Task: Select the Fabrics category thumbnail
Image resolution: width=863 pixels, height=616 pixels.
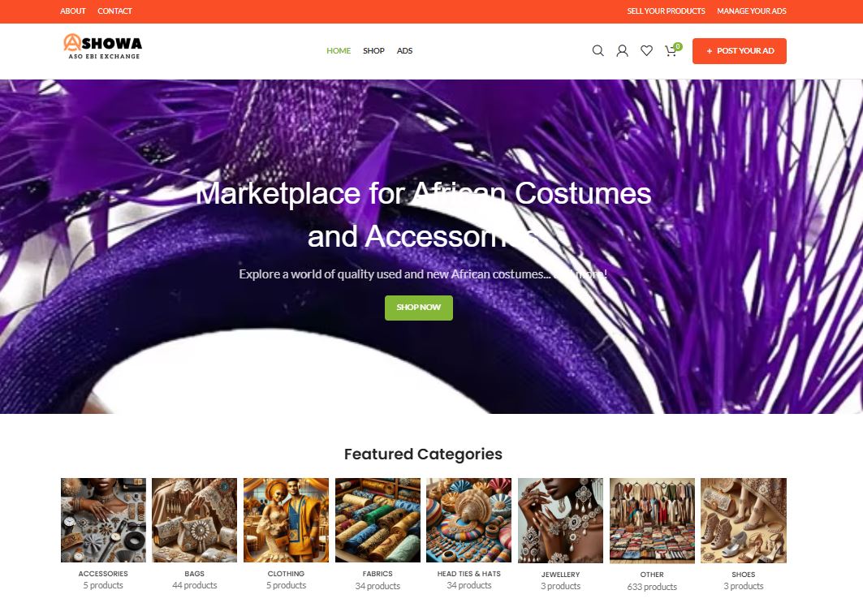Action: click(378, 519)
